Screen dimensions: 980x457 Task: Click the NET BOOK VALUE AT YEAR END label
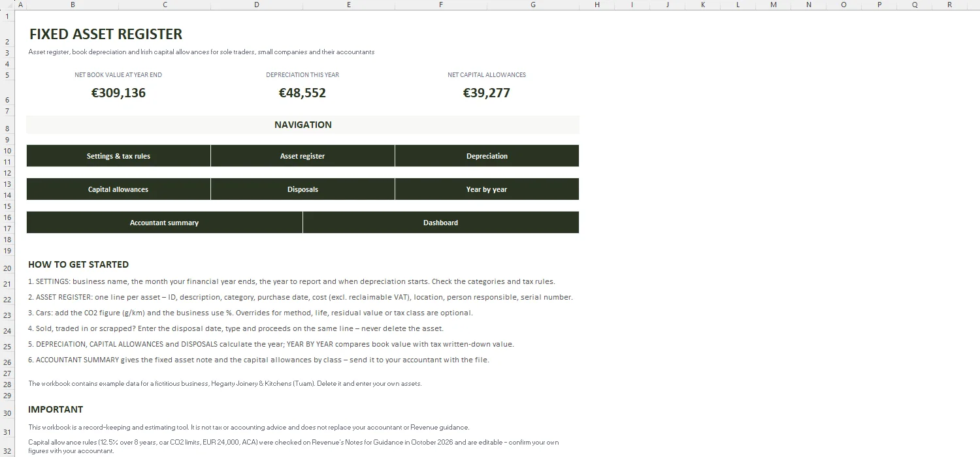click(x=118, y=75)
